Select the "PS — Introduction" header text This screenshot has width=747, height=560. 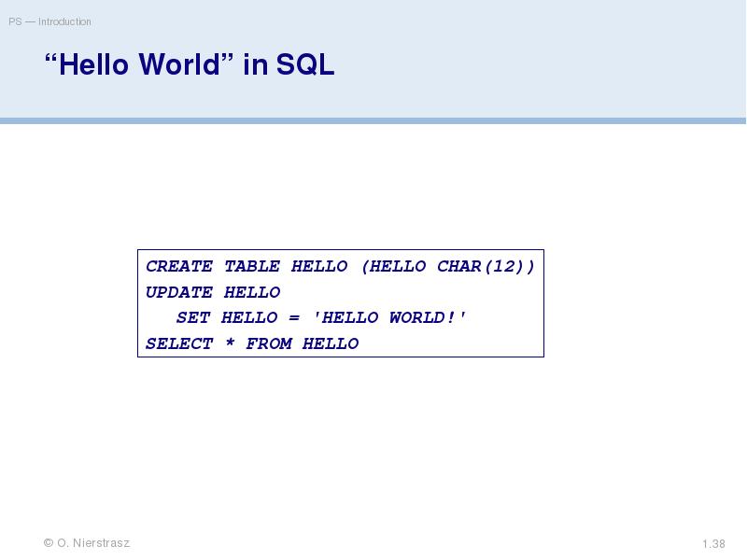pos(49,21)
